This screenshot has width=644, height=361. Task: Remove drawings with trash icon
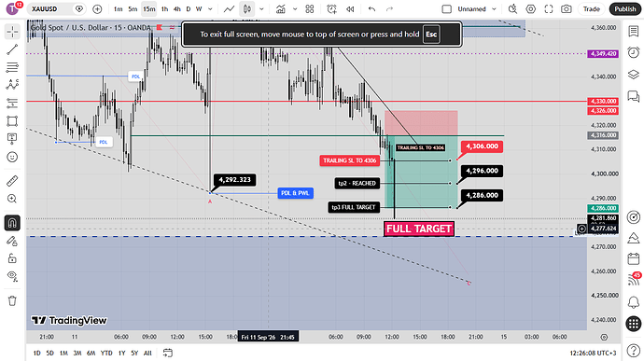12,301
